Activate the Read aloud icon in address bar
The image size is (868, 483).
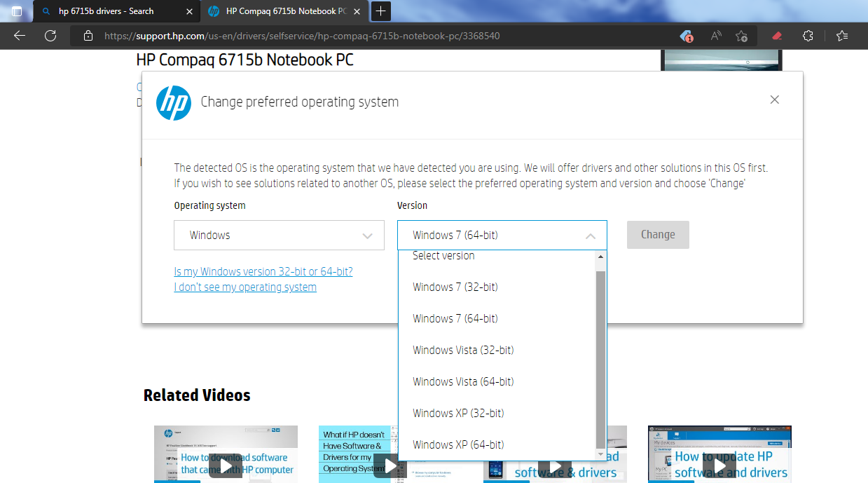(715, 36)
